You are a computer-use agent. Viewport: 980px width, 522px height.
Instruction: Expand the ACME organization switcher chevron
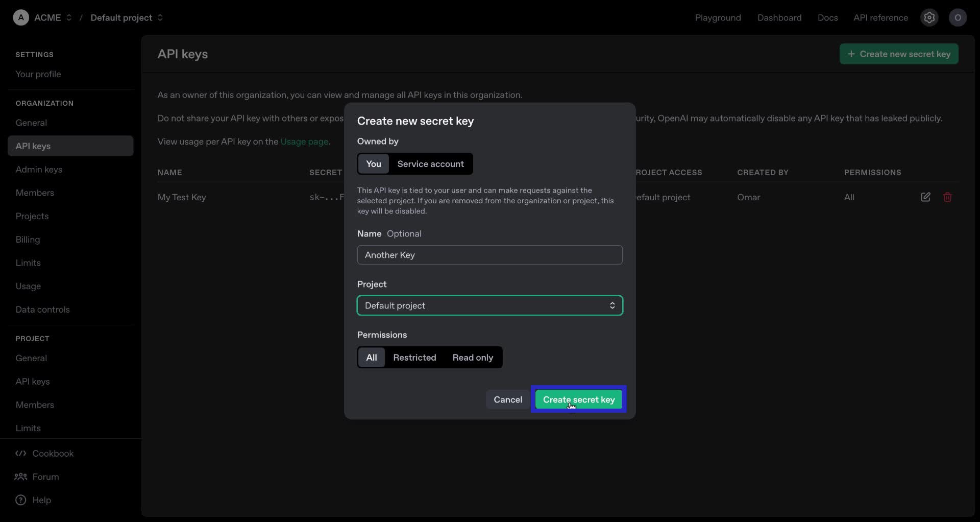pos(69,17)
